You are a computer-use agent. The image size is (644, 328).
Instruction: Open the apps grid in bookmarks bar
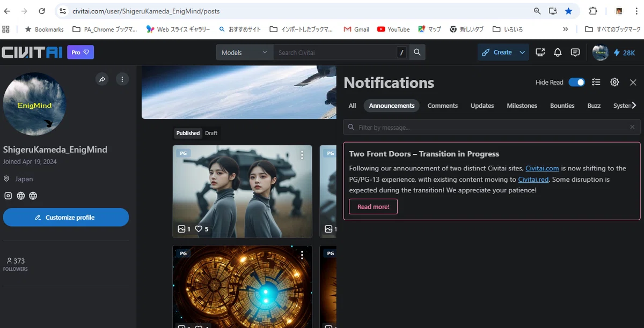6,29
